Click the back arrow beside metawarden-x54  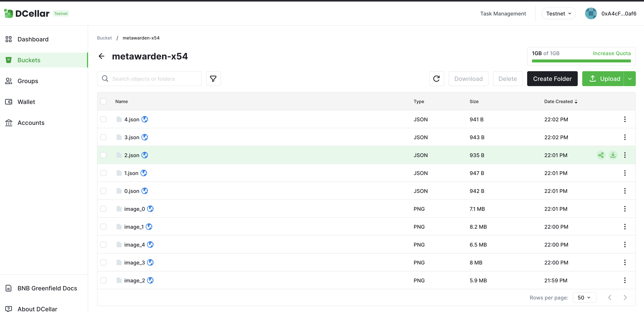point(102,56)
